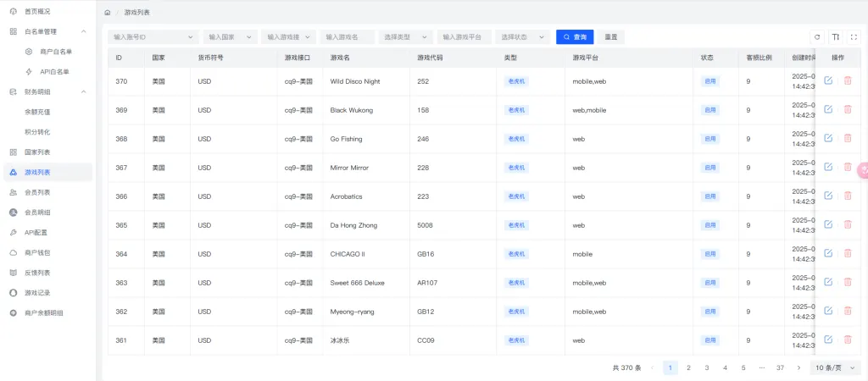Delete the Go Fishing row
Image resolution: width=868 pixels, height=381 pixels.
pyautogui.click(x=848, y=138)
